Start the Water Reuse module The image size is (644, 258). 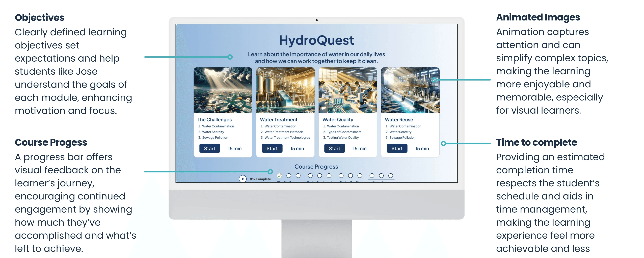pyautogui.click(x=397, y=148)
